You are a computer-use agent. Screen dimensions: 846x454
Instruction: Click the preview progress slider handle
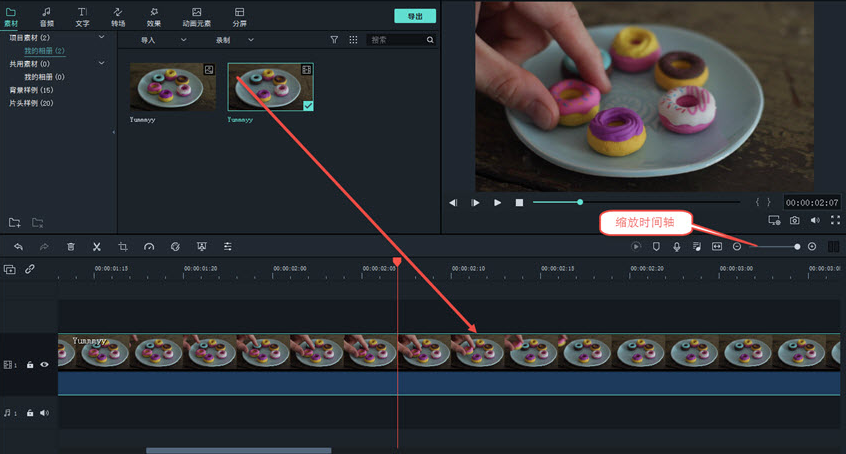[x=580, y=202]
